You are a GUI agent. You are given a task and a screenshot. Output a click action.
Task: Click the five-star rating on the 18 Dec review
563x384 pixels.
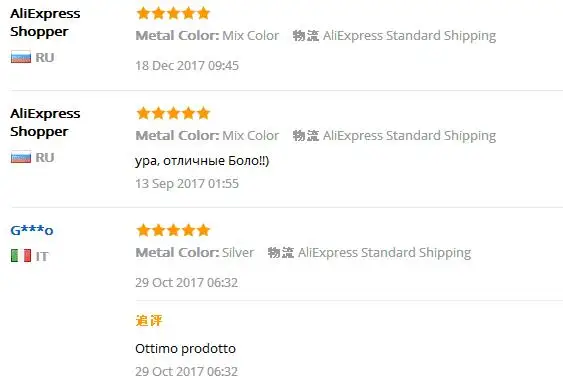coord(173,13)
